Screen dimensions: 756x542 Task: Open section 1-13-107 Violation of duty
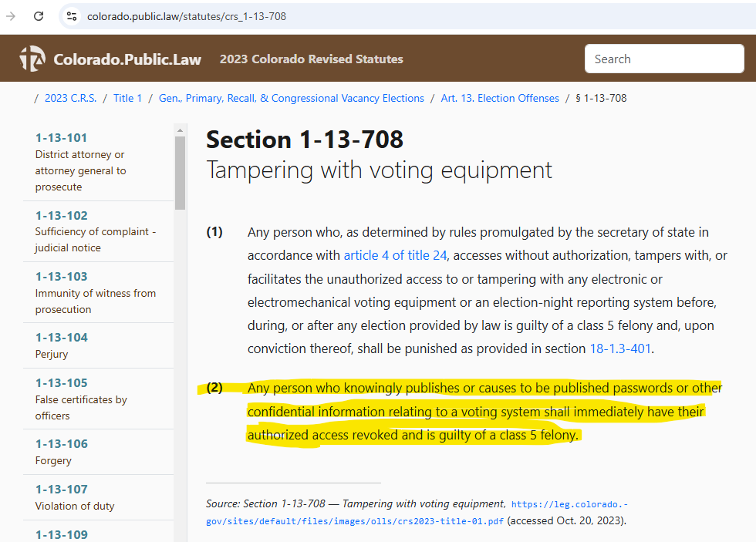61,490
